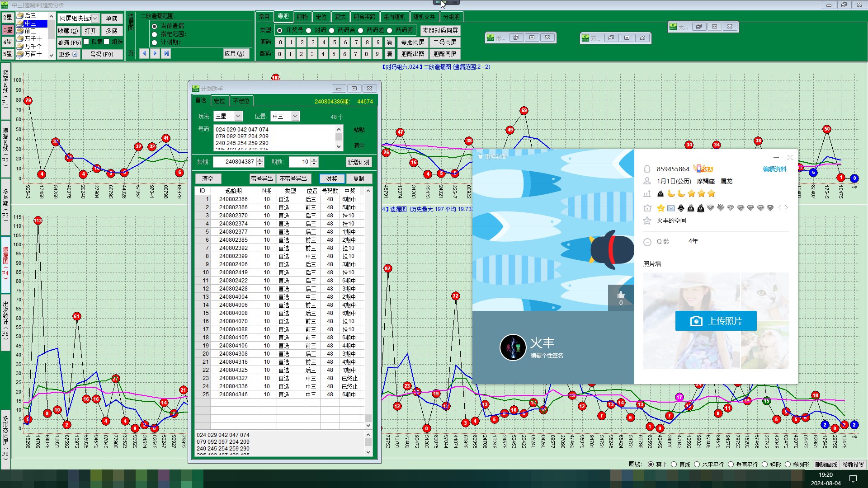
Task: Choose 两码合 type radio button
Action: point(331,30)
